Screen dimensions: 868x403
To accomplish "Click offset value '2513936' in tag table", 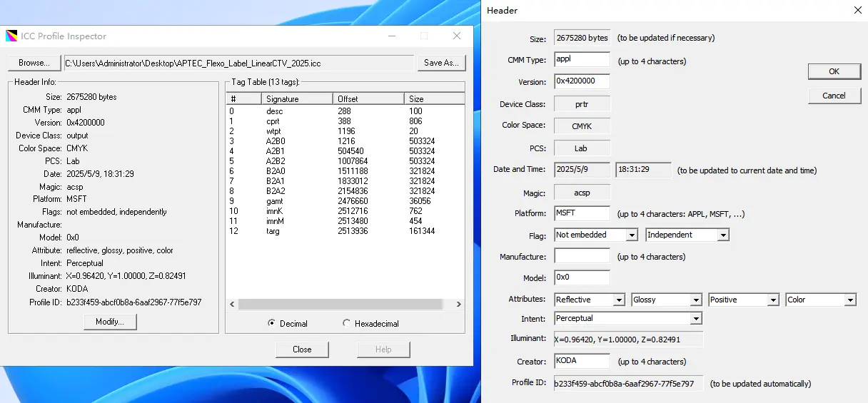I will tap(353, 231).
